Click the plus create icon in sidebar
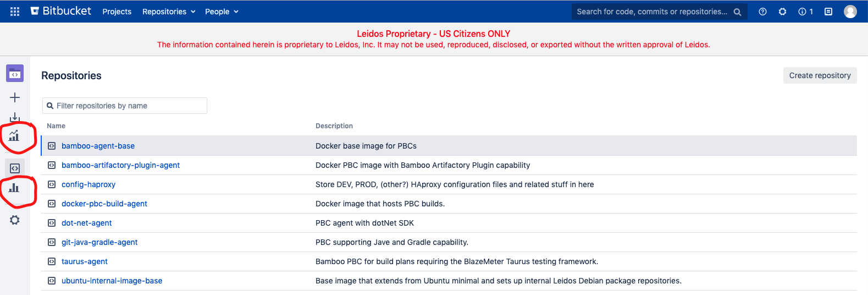Image resolution: width=868 pixels, height=295 pixels. click(15, 97)
